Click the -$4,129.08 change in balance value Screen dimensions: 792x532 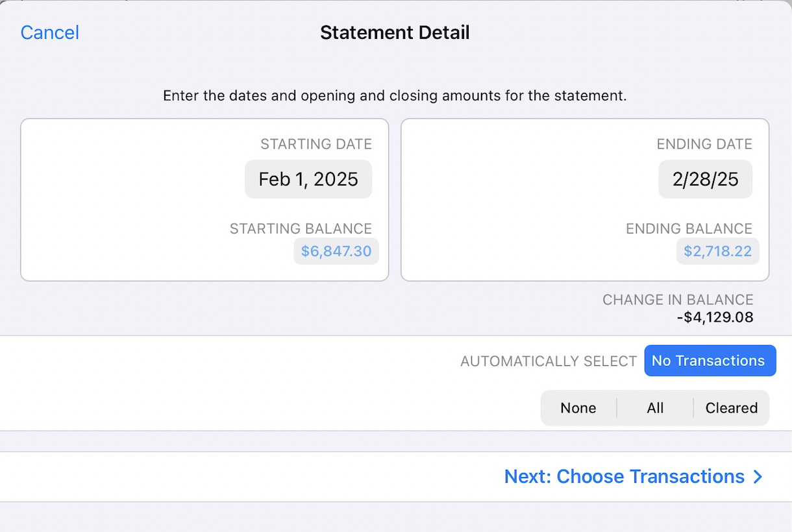(715, 318)
